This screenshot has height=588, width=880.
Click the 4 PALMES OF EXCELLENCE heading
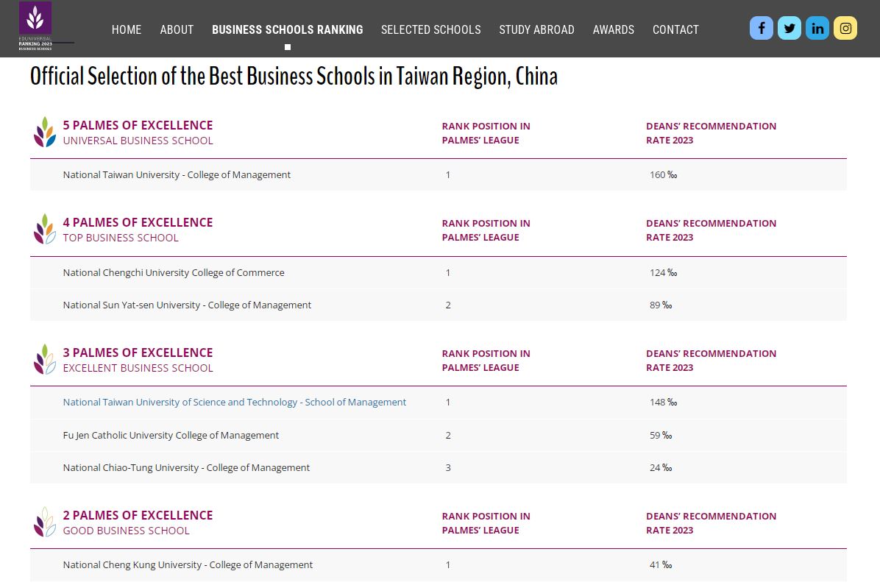tap(138, 222)
